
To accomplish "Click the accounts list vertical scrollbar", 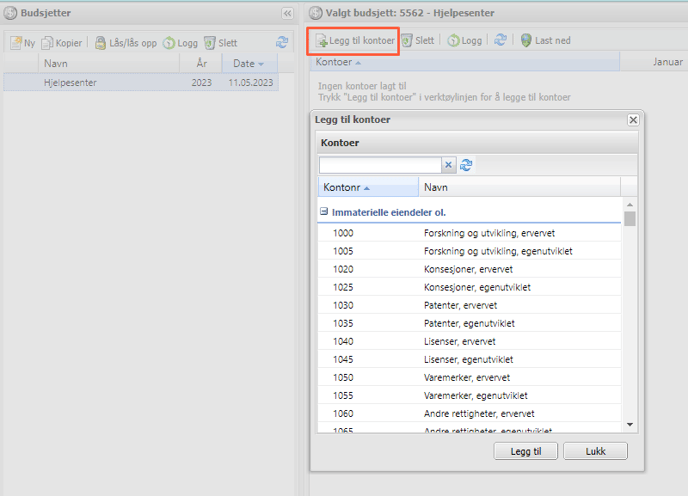I will 630,320.
